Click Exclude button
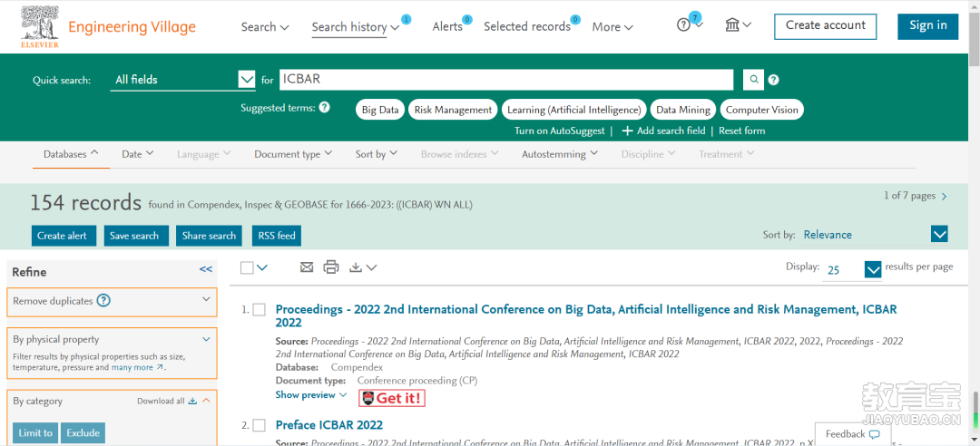 point(83,433)
